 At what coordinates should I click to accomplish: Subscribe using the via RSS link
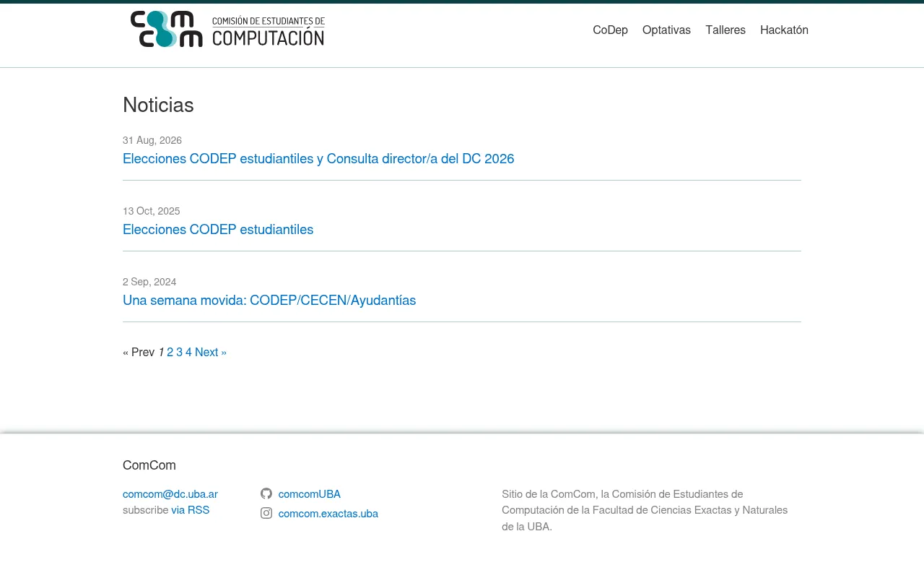190,510
